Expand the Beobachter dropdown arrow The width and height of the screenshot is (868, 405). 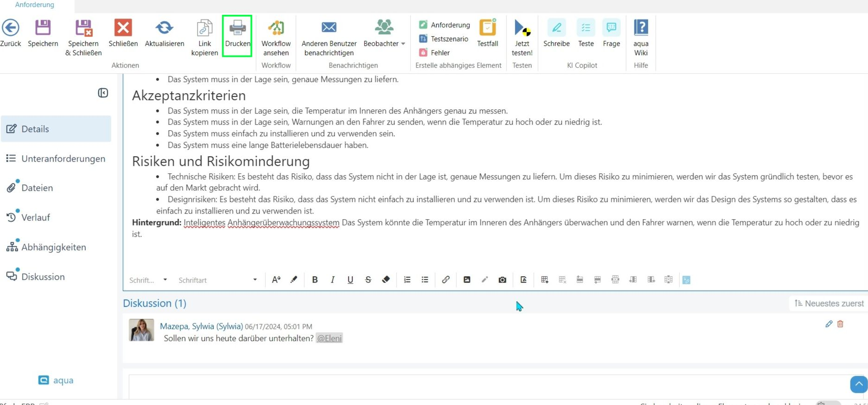403,44
